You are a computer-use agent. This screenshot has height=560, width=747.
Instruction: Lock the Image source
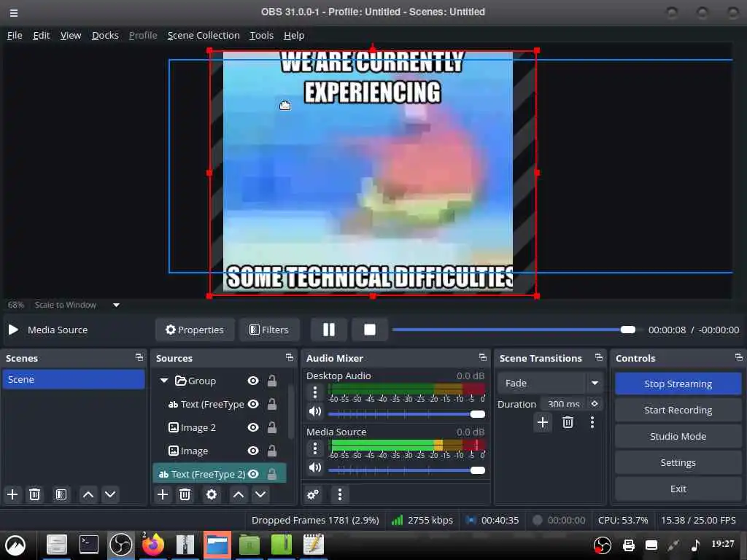tap(272, 451)
